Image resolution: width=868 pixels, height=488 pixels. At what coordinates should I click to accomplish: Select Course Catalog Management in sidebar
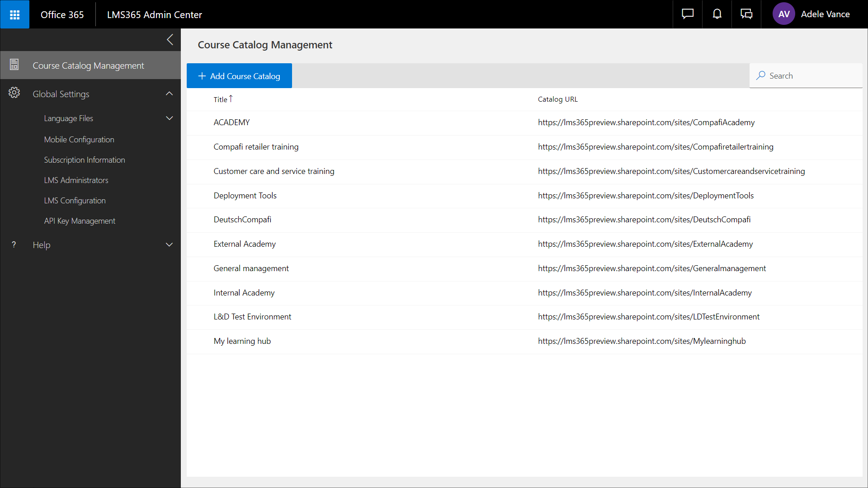pyautogui.click(x=88, y=66)
